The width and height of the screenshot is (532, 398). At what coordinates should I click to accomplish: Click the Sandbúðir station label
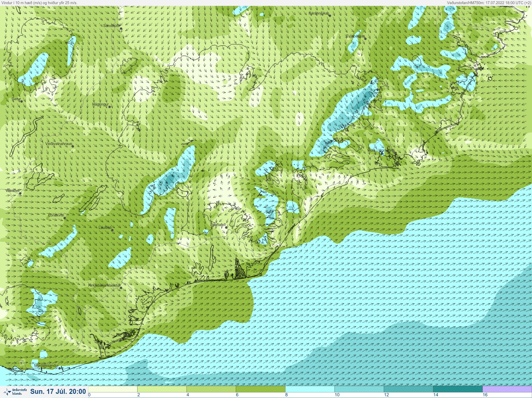pyautogui.click(x=111, y=26)
